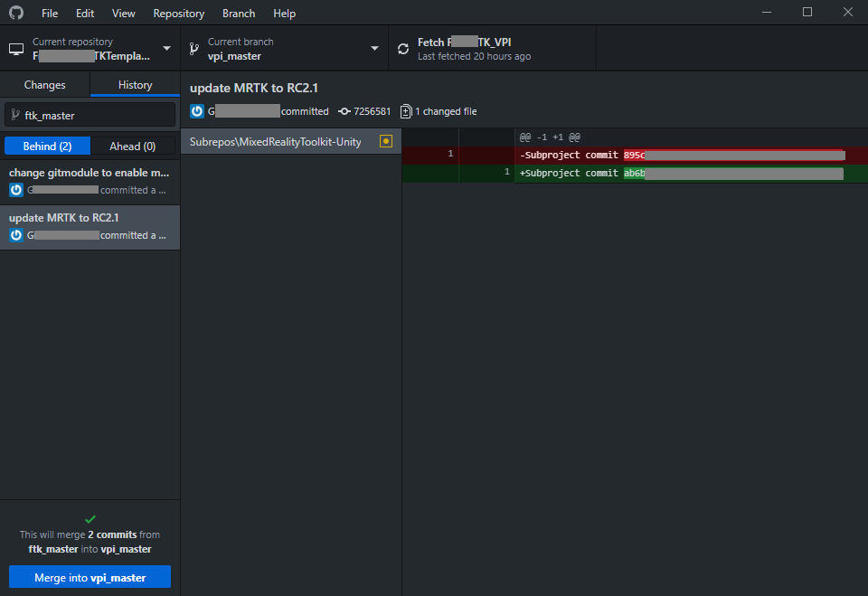Open the Repository menu

(x=178, y=13)
